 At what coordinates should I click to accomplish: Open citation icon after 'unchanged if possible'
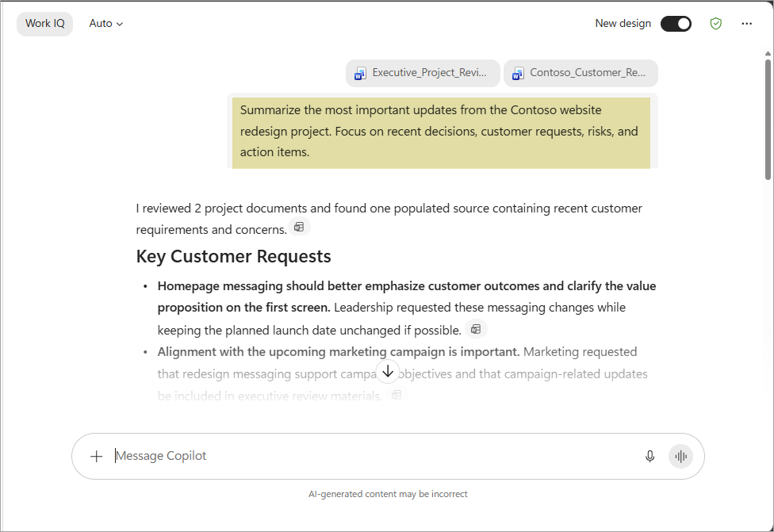(476, 329)
